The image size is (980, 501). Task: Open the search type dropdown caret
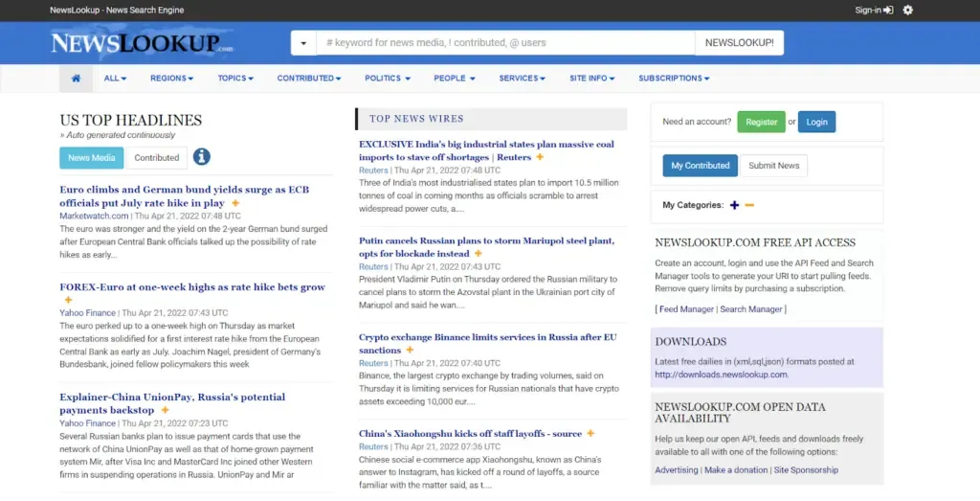(x=303, y=43)
